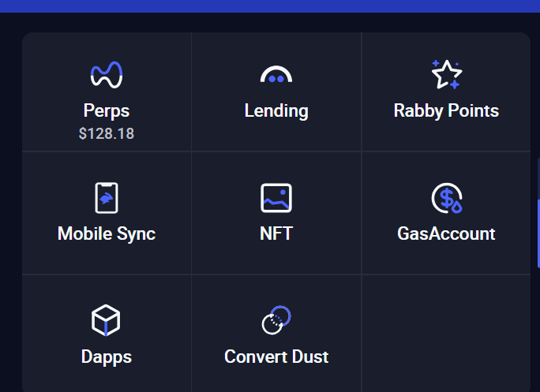Click the Lending label
Screen dimensions: 540x392
[276, 111]
